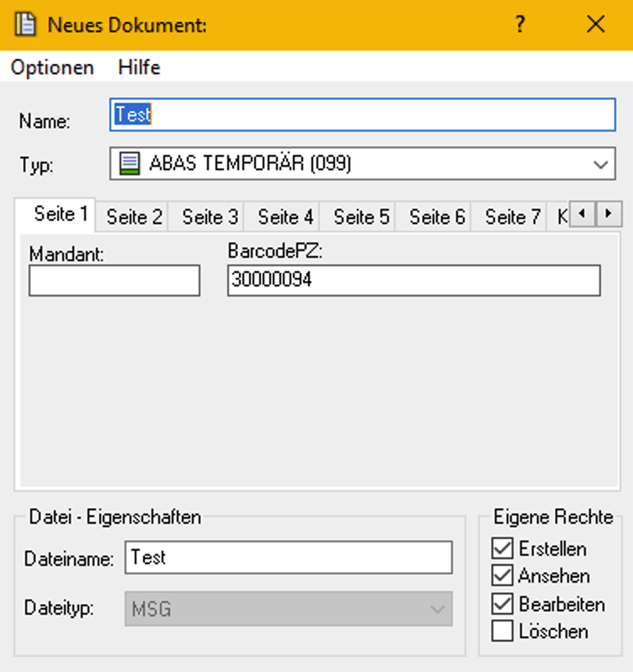Click the question mark help button
The image size is (633, 672).
(x=520, y=24)
